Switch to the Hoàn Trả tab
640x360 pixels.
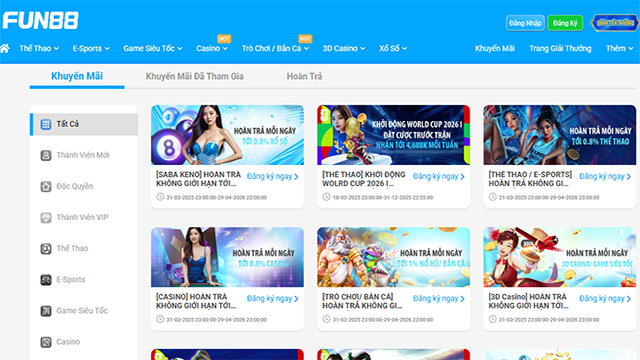(x=304, y=76)
